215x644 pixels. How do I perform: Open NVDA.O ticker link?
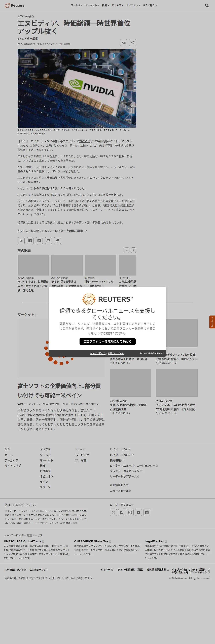(x=86, y=141)
